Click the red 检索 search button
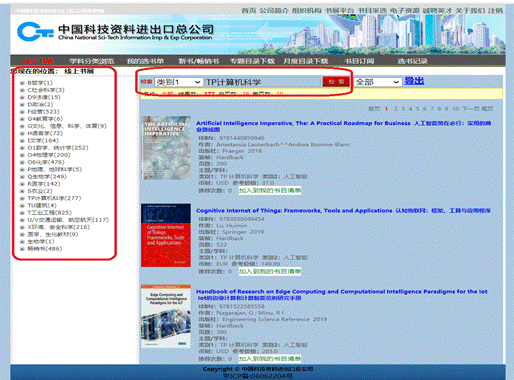The image size is (514, 380). tap(336, 82)
